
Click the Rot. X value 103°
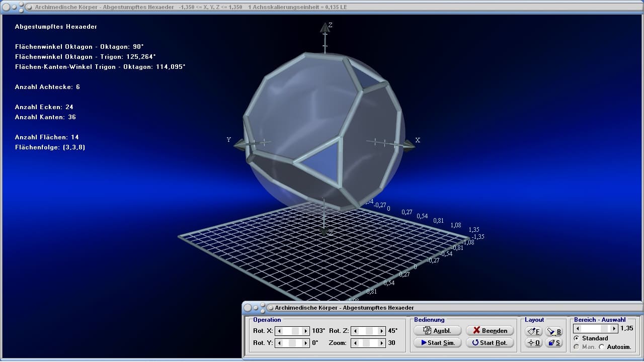pyautogui.click(x=318, y=331)
